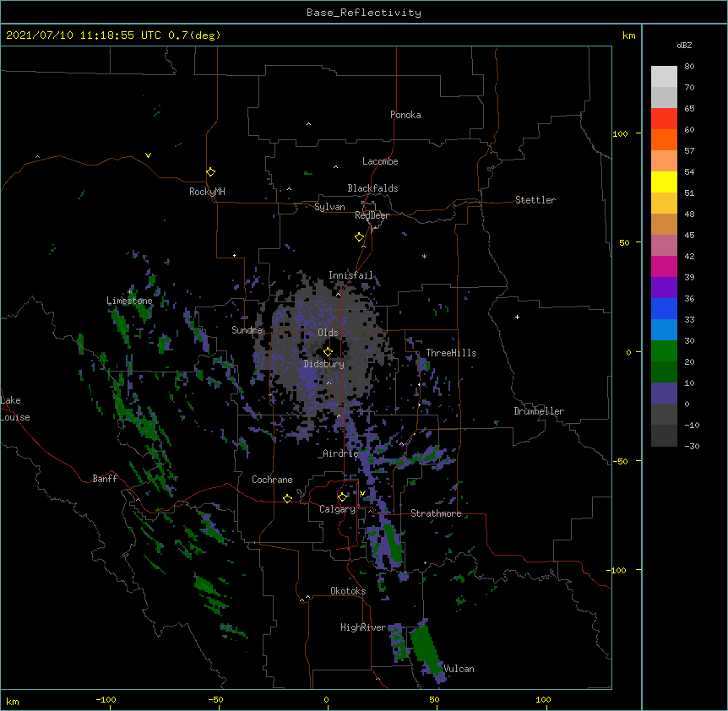Select the green 30 dBZ legend swatch
Image resolution: width=728 pixels, height=711 pixels.
pyautogui.click(x=664, y=351)
